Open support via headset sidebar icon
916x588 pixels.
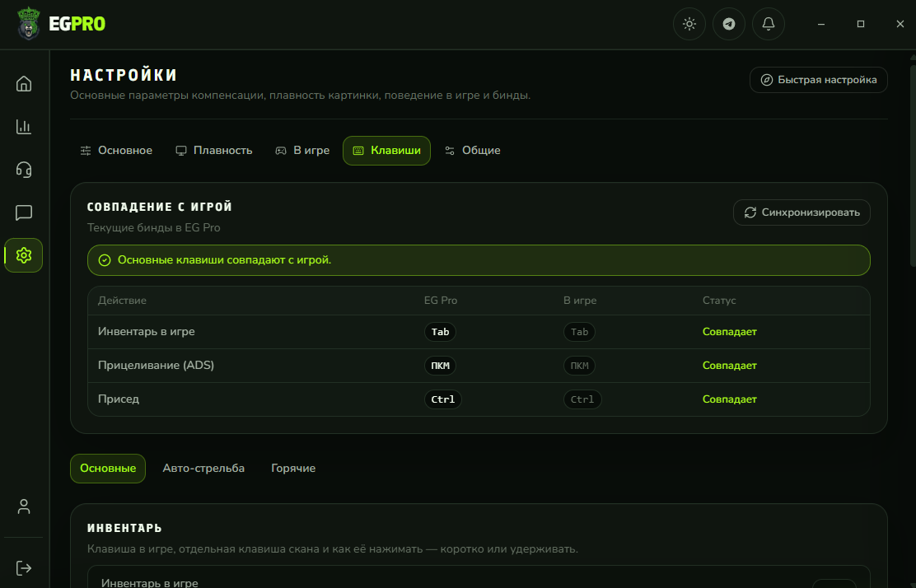coord(23,170)
